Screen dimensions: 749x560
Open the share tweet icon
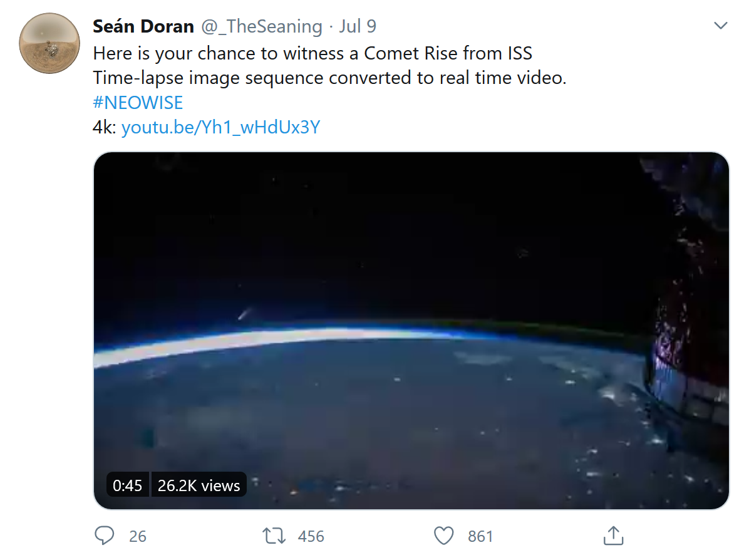(x=612, y=536)
